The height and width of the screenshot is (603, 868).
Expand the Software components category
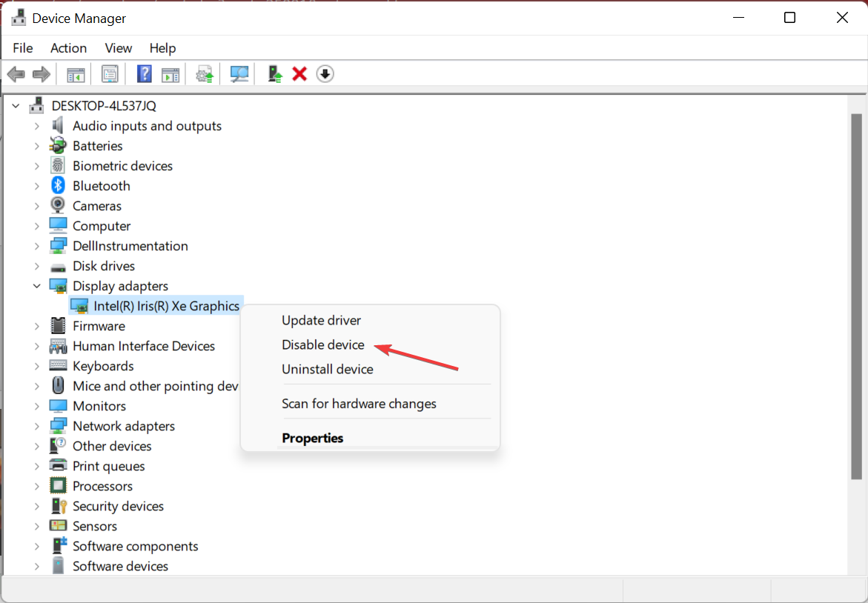(37, 546)
